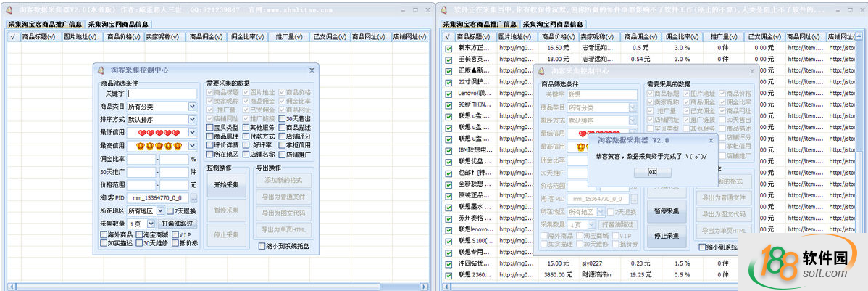Screen dimensions: 868x291
Task: Check the 好评率 option in left window
Action: click(245, 144)
